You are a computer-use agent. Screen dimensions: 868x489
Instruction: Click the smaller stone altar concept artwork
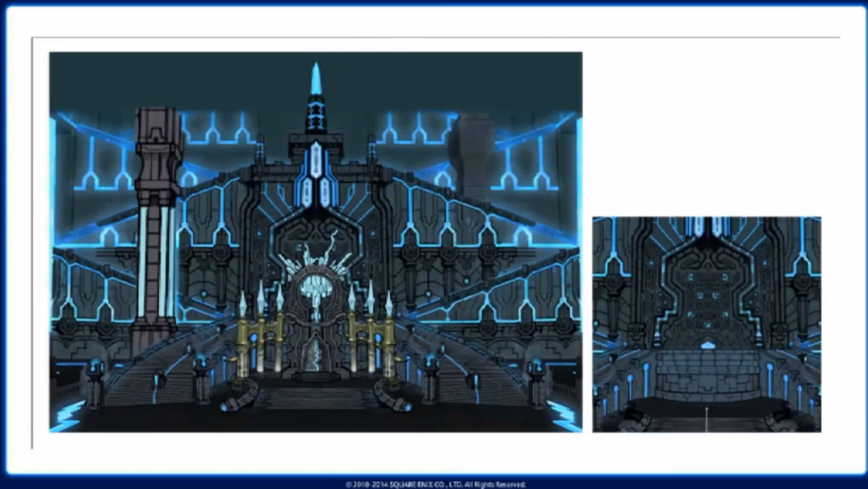coord(707,324)
